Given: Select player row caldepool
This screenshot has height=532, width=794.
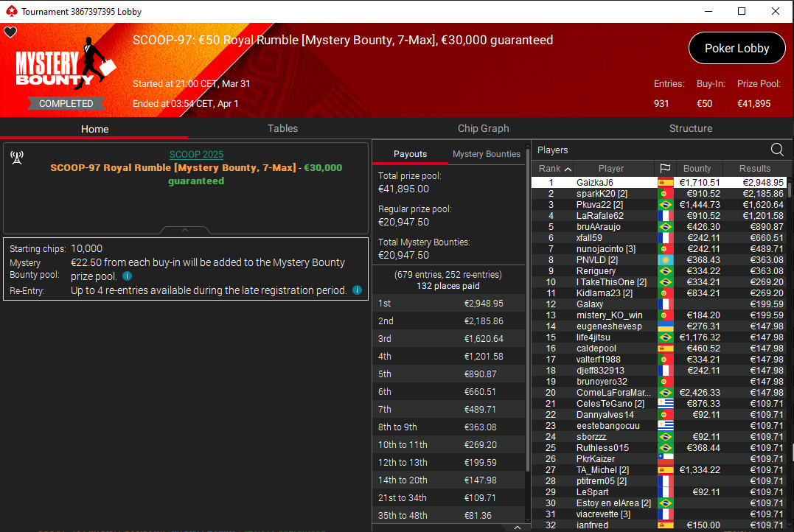Looking at the screenshot, I should pyautogui.click(x=659, y=349).
